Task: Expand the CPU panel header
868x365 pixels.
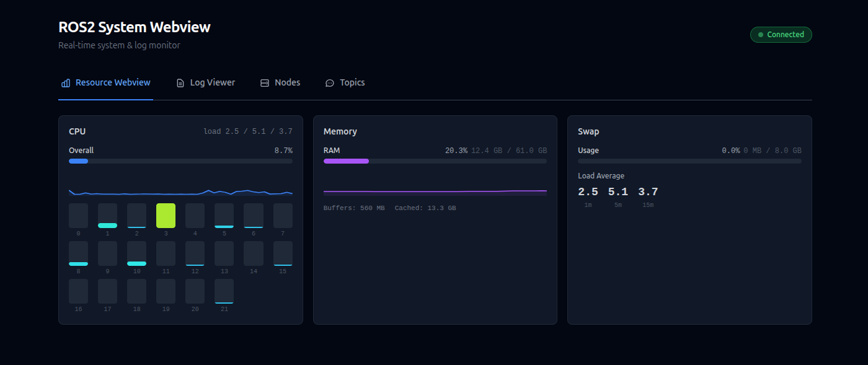Action: 180,131
